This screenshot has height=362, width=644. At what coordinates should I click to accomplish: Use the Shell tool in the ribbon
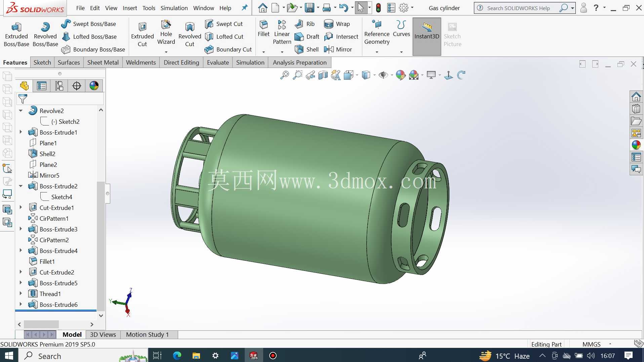(x=307, y=49)
